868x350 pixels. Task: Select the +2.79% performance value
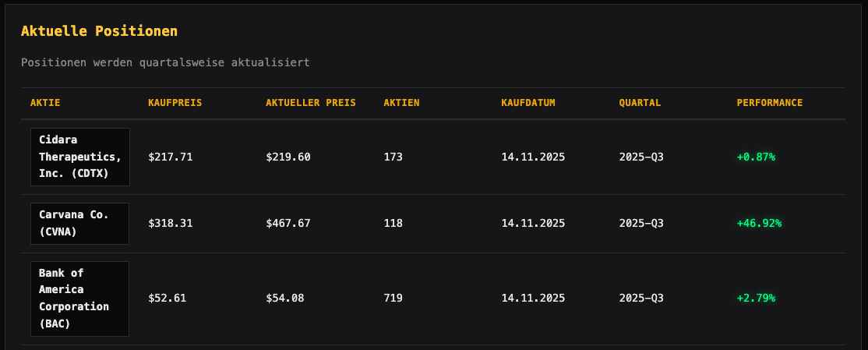756,298
